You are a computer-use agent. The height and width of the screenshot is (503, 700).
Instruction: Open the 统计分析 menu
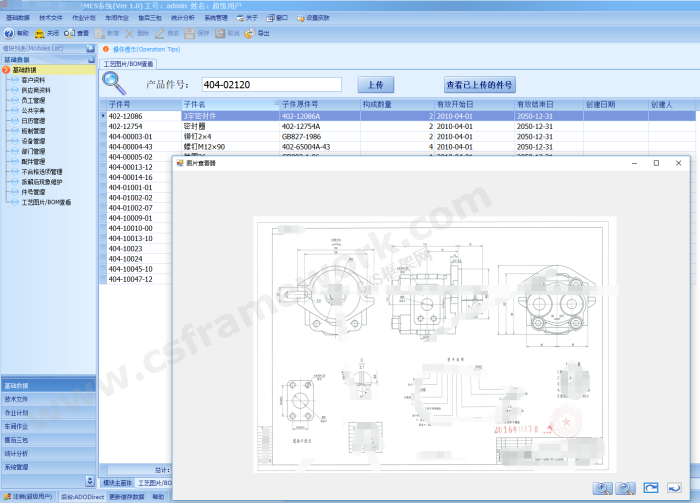click(182, 18)
